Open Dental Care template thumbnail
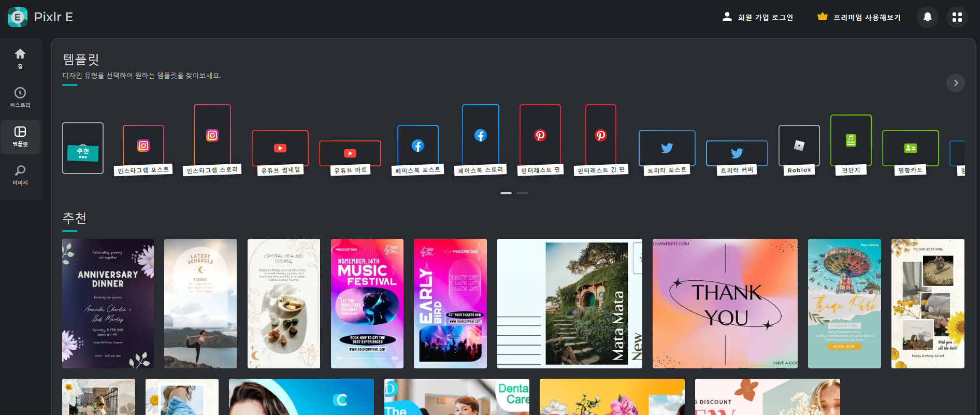This screenshot has width=980, height=415. click(x=457, y=397)
